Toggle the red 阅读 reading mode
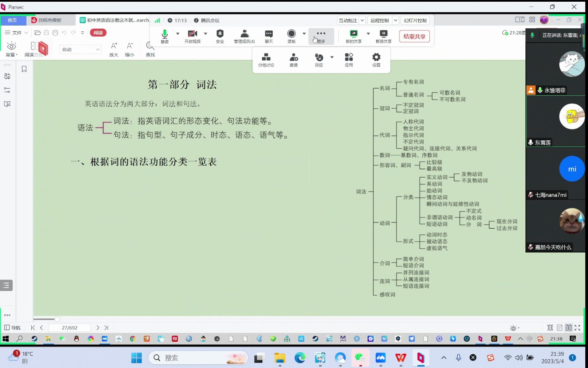This screenshot has width=588, height=368. 98,33
